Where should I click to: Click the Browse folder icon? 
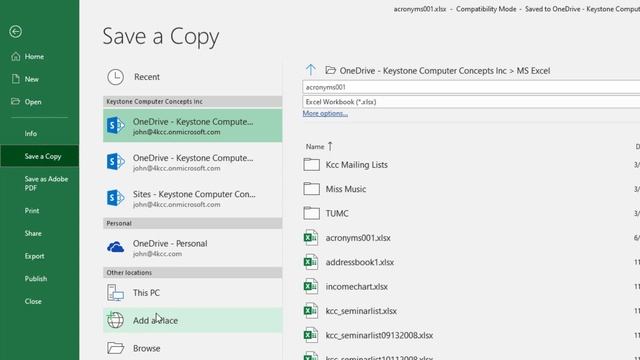pos(116,348)
